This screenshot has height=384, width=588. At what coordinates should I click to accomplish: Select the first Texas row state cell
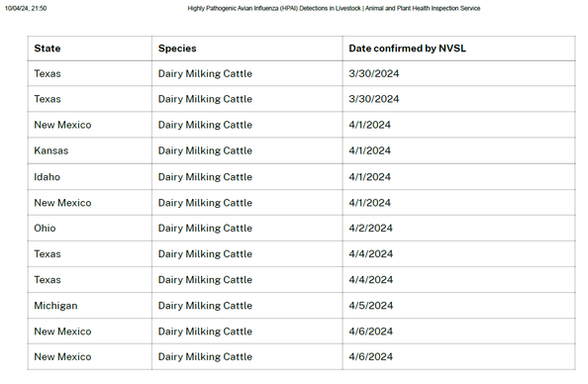click(x=90, y=73)
